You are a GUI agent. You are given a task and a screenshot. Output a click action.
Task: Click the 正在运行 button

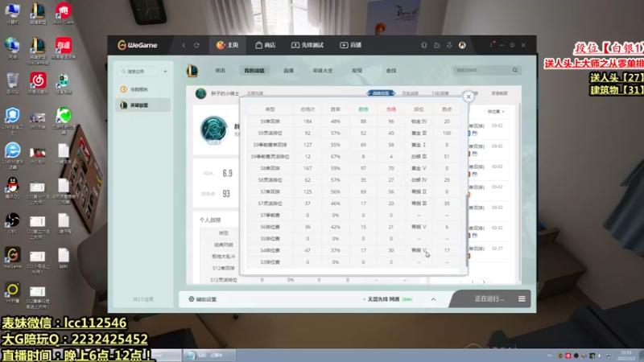pyautogui.click(x=489, y=298)
